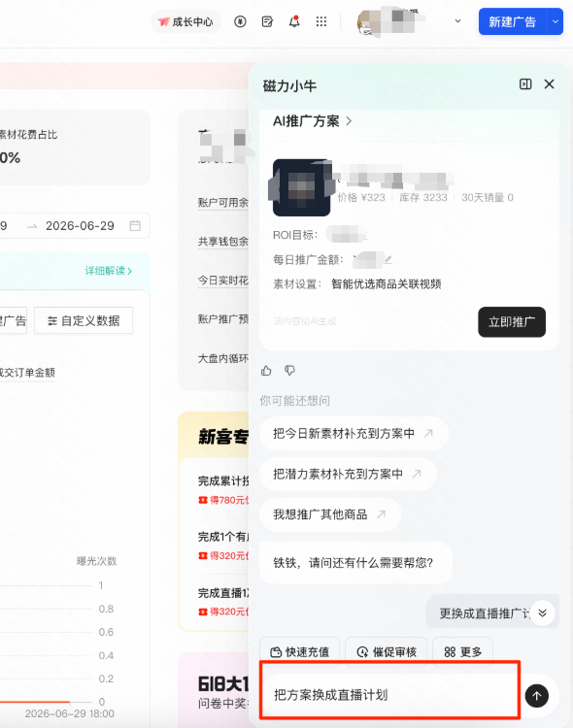The width and height of the screenshot is (573, 728).
Task: Select 我想推广其他商品 suggestion
Action: (330, 514)
